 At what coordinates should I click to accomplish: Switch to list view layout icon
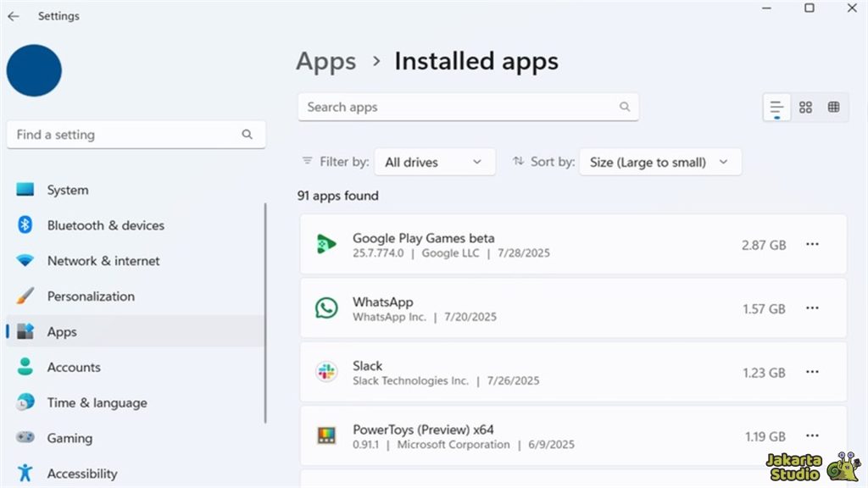776,108
